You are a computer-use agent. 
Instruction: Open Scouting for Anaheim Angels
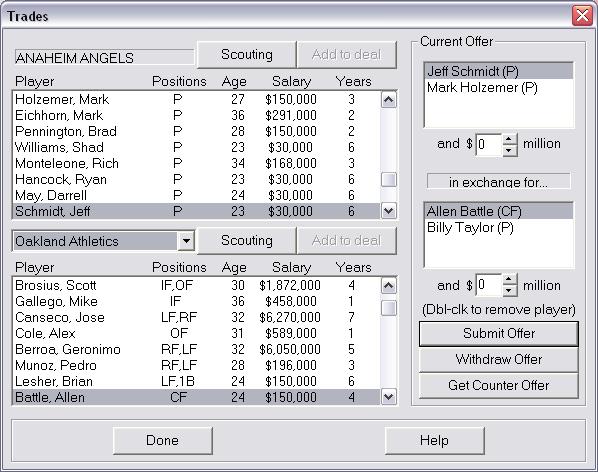pyautogui.click(x=247, y=55)
